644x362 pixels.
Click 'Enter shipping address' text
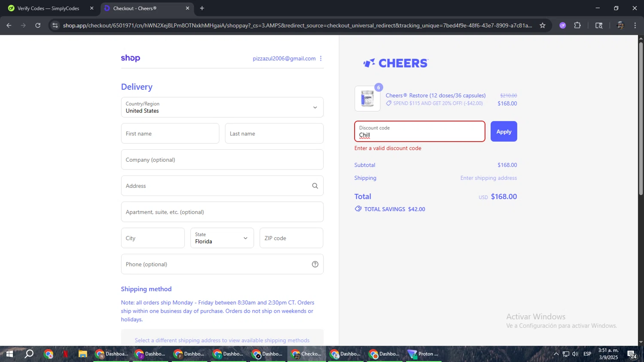click(489, 178)
